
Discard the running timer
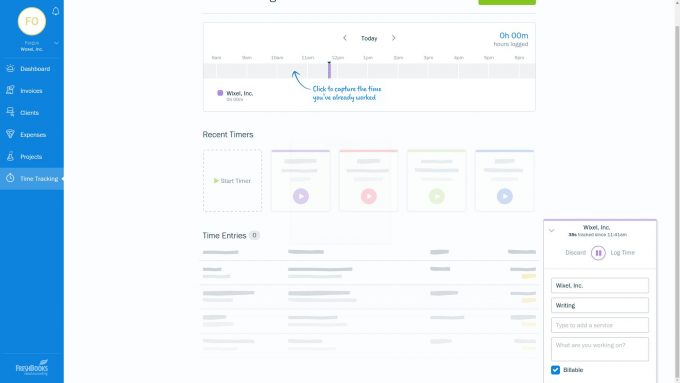(x=575, y=253)
